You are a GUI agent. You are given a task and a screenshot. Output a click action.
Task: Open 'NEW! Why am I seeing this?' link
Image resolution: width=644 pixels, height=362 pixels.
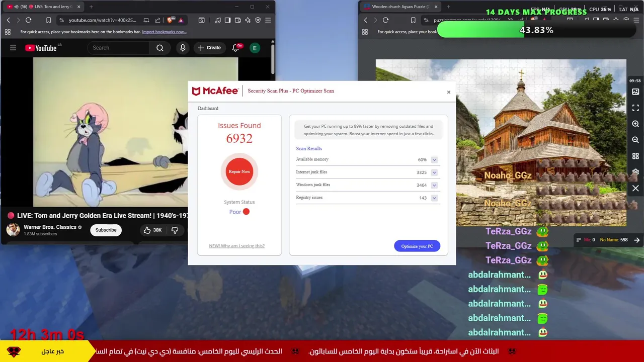tap(236, 246)
